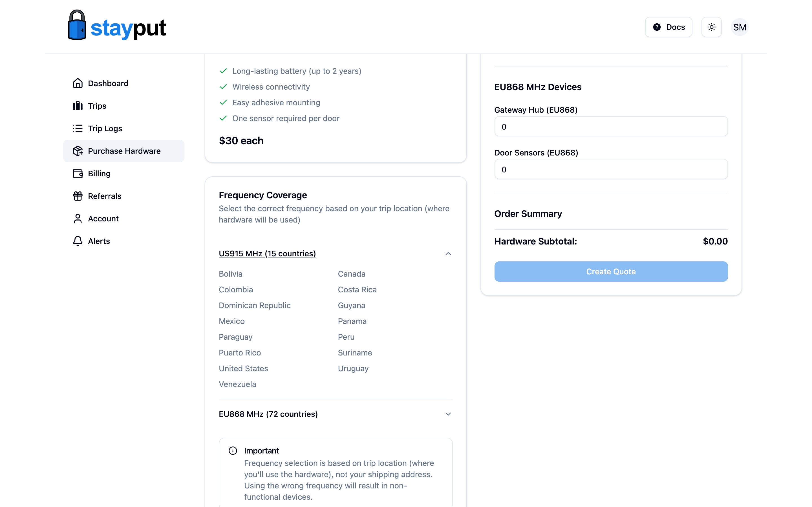Click the Trips luggage icon

pos(78,106)
